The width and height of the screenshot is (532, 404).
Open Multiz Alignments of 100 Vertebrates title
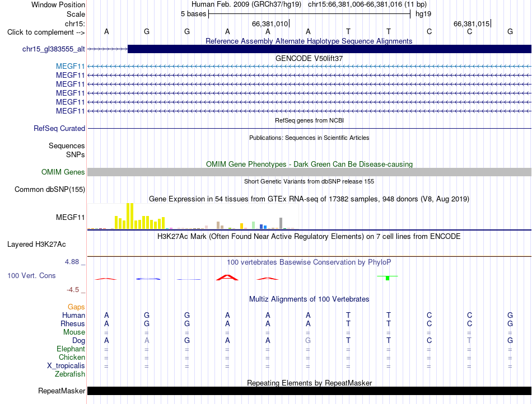tap(309, 299)
